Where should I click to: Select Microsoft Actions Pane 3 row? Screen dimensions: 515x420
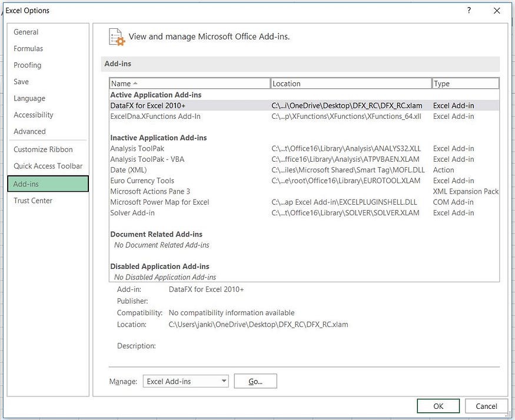click(304, 191)
